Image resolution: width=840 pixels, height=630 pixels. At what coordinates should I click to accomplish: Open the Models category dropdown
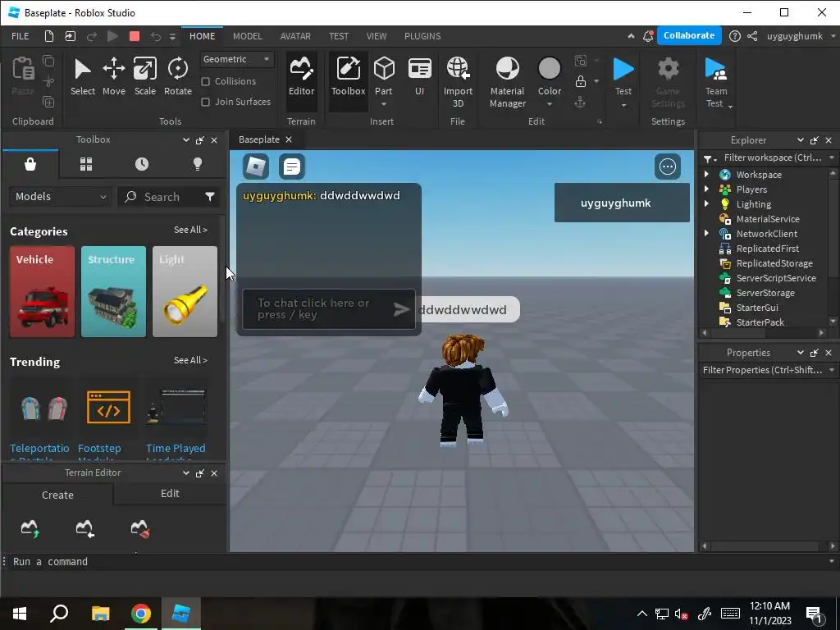tap(60, 197)
